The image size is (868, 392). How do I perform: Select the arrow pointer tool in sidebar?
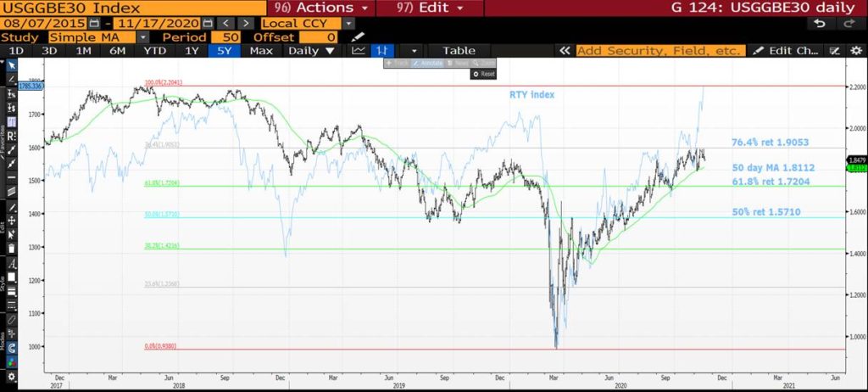(x=11, y=65)
